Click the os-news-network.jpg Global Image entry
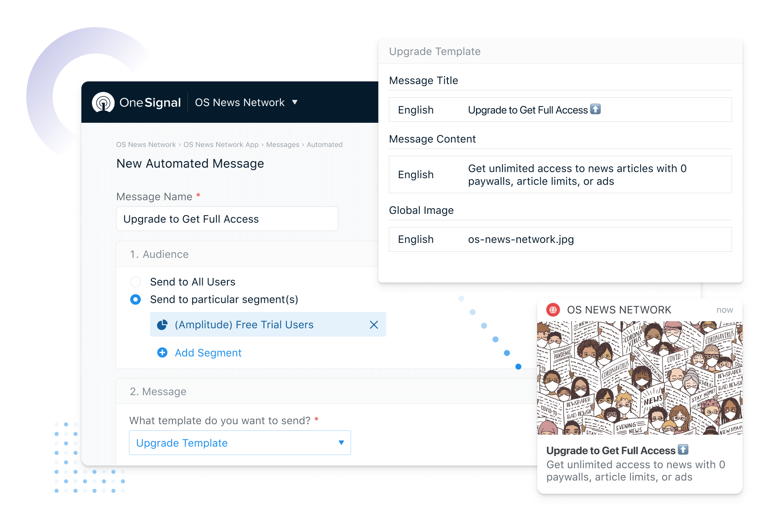The image size is (780, 532). pyautogui.click(x=521, y=239)
